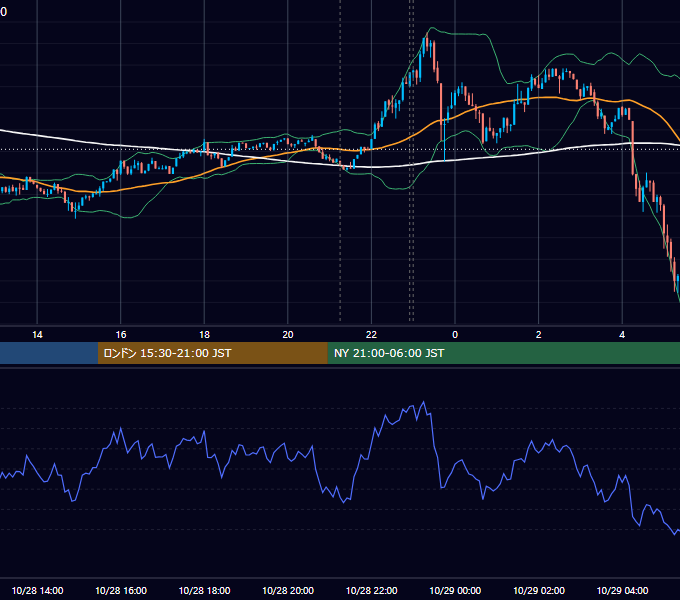Click the 10/29 00:00 date label
680x600 pixels.
(455, 590)
